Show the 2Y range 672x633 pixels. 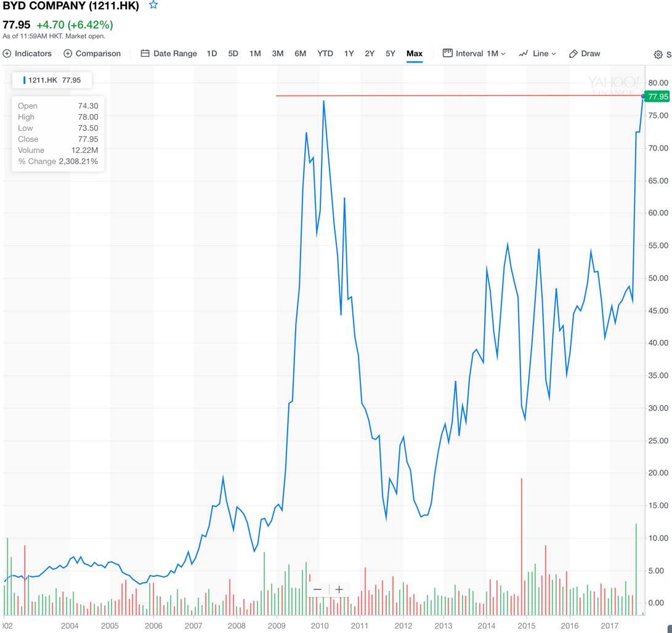370,54
